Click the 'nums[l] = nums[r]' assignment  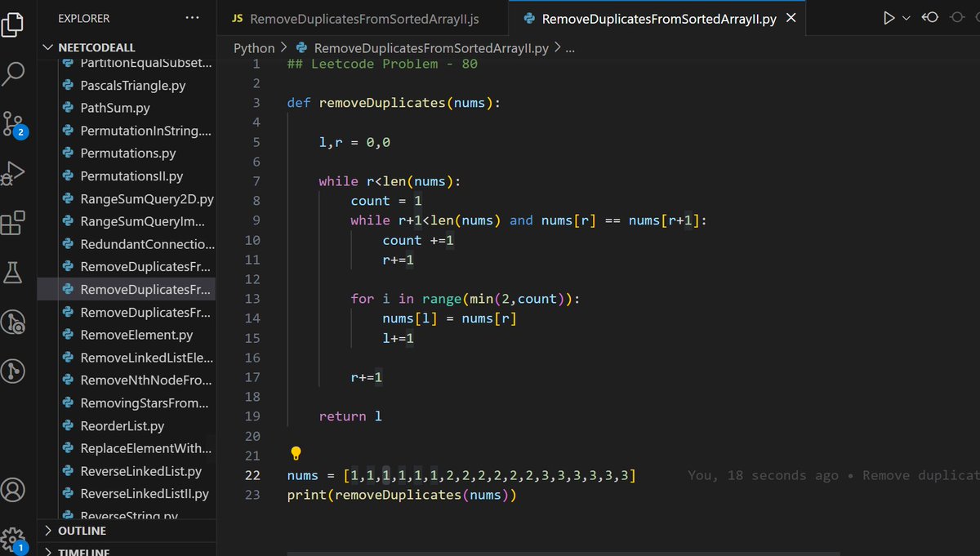point(450,318)
